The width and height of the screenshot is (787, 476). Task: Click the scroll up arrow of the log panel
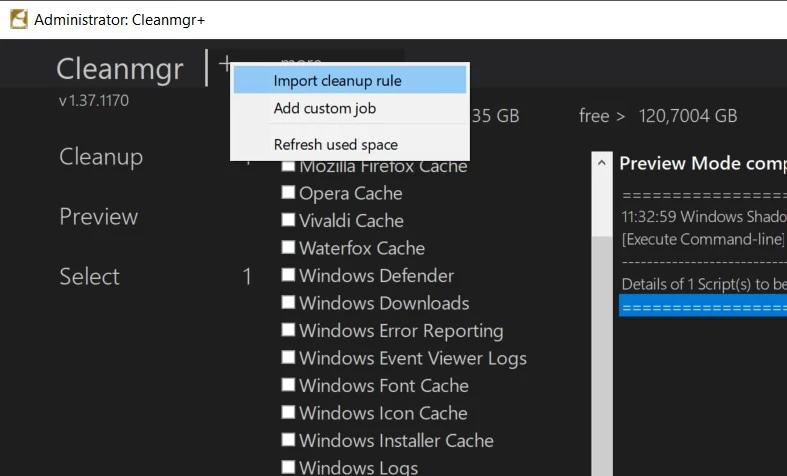(602, 163)
